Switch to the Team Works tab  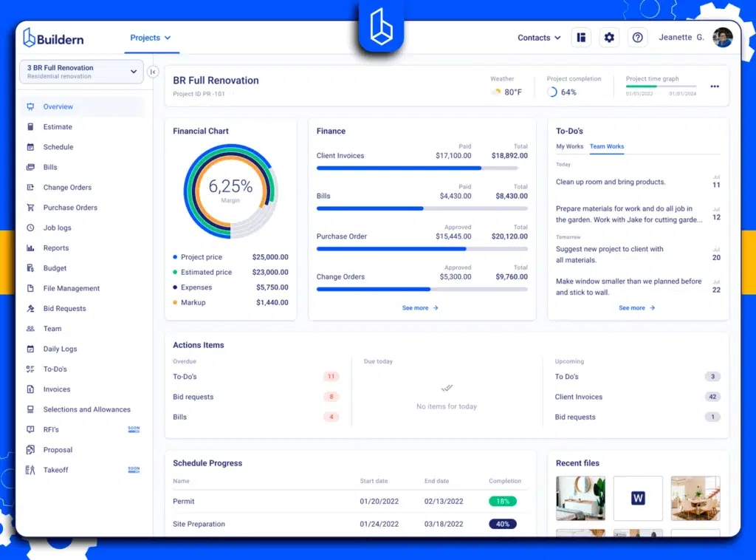[606, 147]
